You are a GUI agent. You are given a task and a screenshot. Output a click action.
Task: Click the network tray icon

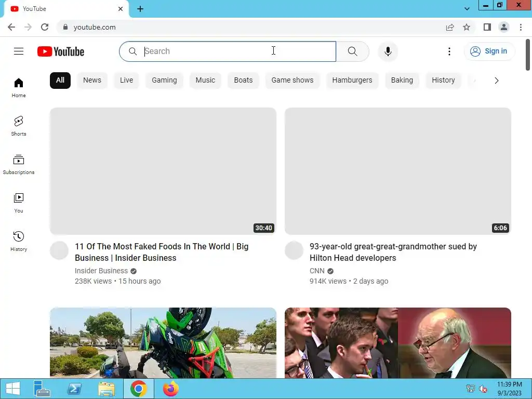pos(471,389)
